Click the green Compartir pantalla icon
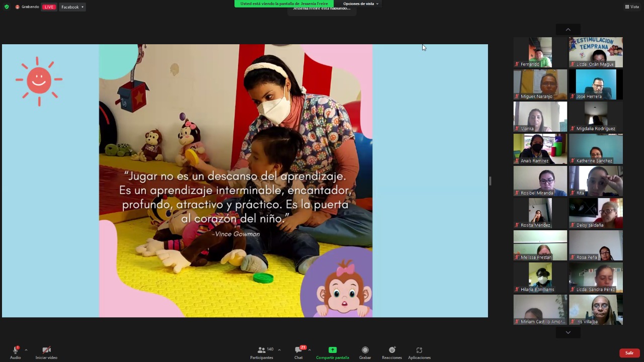Screen dimensions: 644x362 [x=333, y=350]
